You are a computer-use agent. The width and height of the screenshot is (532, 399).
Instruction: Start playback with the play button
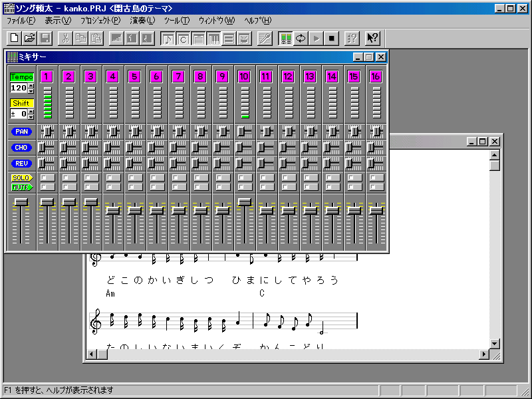point(317,39)
